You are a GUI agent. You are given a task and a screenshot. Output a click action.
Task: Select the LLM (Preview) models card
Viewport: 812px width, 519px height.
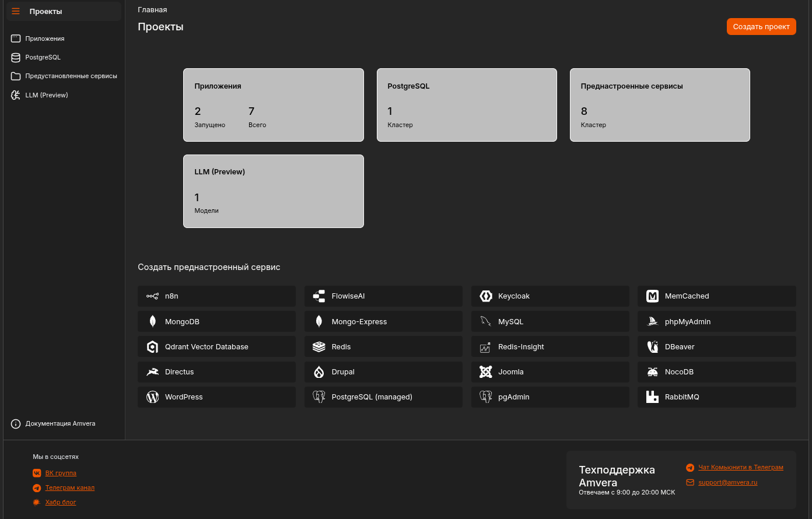click(273, 191)
